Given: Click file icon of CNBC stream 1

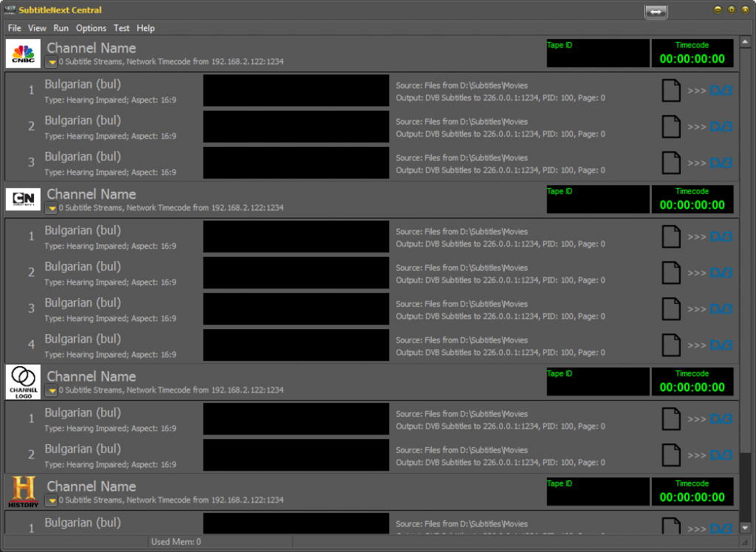Looking at the screenshot, I should pyautogui.click(x=670, y=91).
